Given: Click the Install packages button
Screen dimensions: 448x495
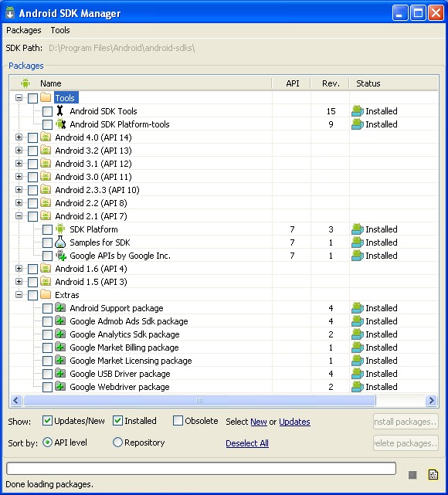Looking at the screenshot, I should tap(406, 422).
